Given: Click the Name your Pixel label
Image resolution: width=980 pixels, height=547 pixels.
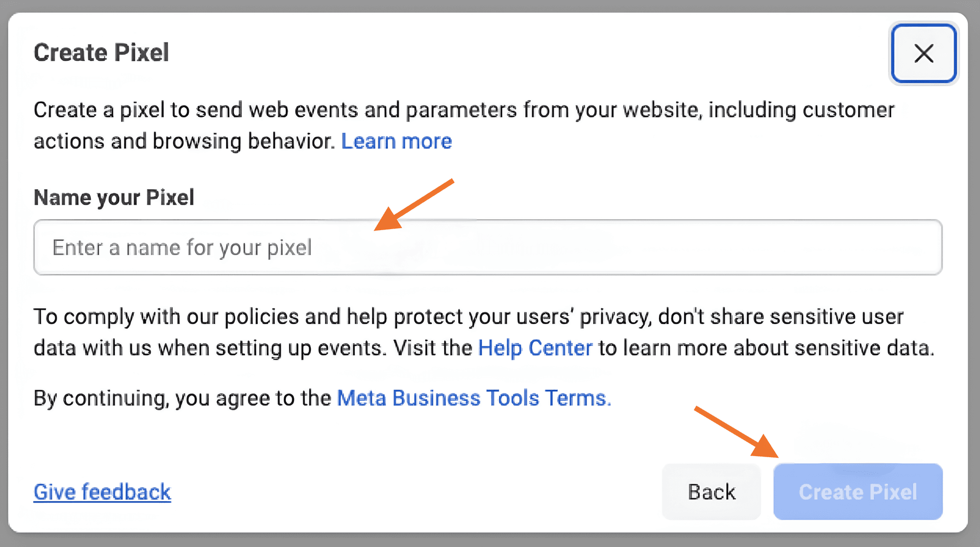Looking at the screenshot, I should coord(113,197).
